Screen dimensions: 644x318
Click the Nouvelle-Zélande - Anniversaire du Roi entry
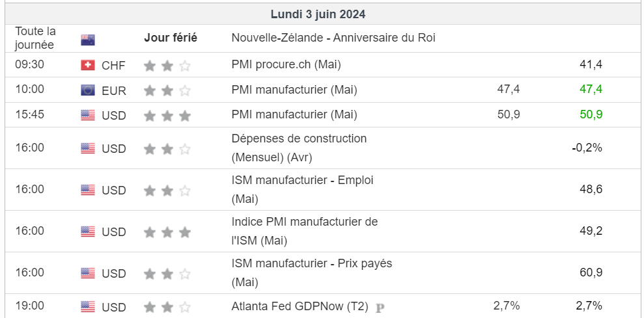(x=333, y=38)
